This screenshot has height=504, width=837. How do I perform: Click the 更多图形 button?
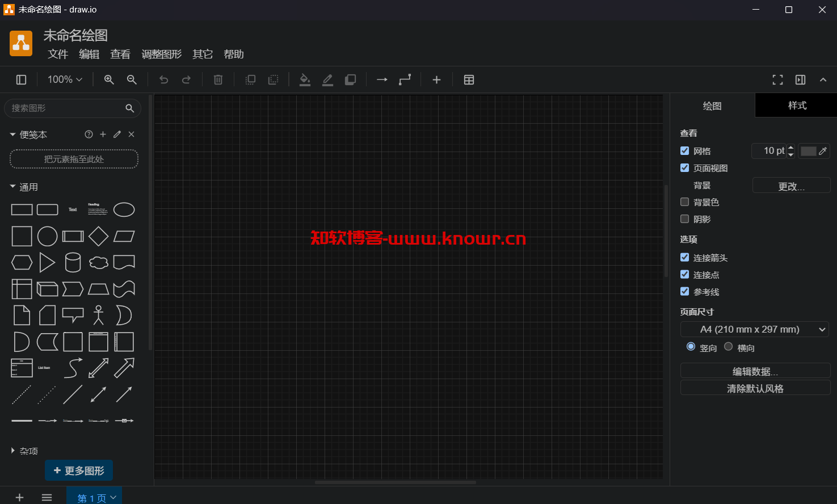click(79, 471)
